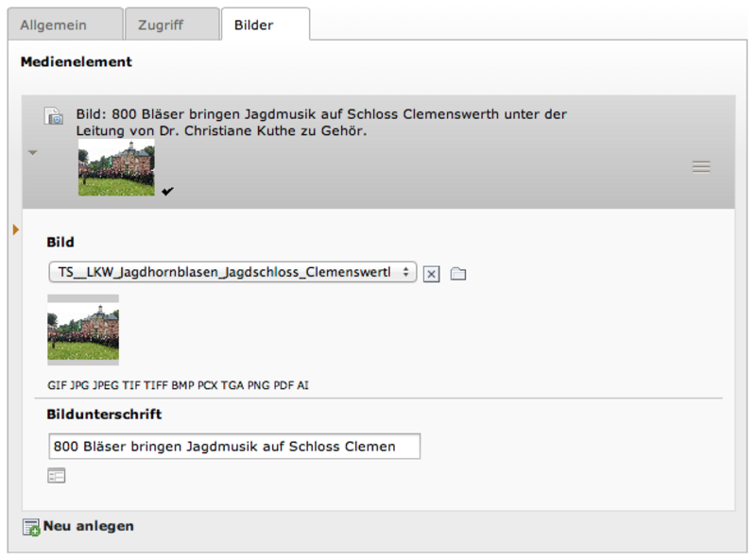Open the Zugriff tab
This screenshot has width=756, height=559.
[172, 25]
